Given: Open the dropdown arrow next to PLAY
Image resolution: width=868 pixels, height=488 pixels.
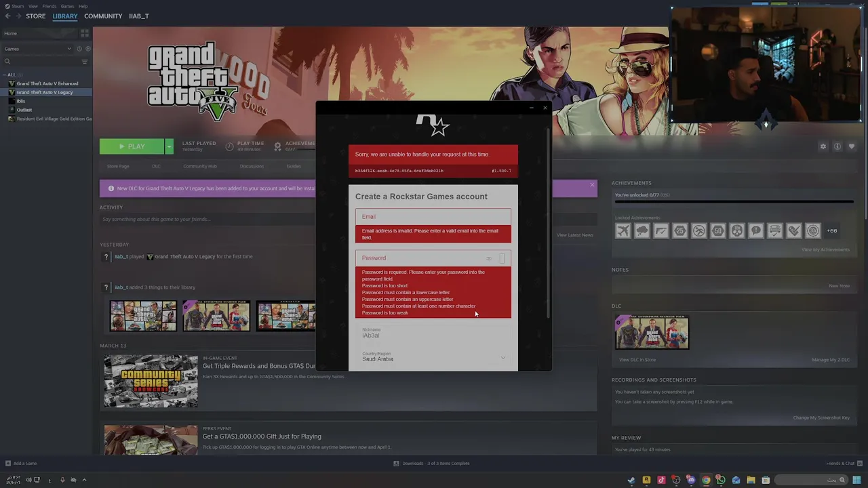Looking at the screenshot, I should [169, 146].
